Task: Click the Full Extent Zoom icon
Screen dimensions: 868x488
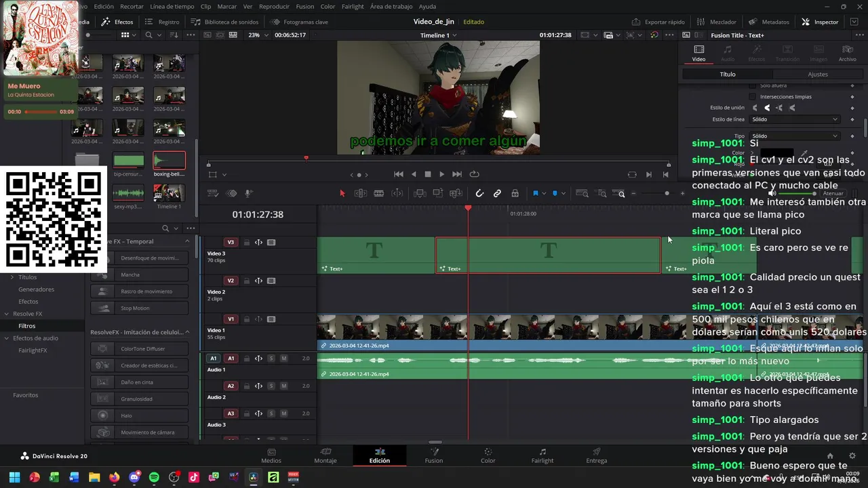Action: tap(582, 193)
